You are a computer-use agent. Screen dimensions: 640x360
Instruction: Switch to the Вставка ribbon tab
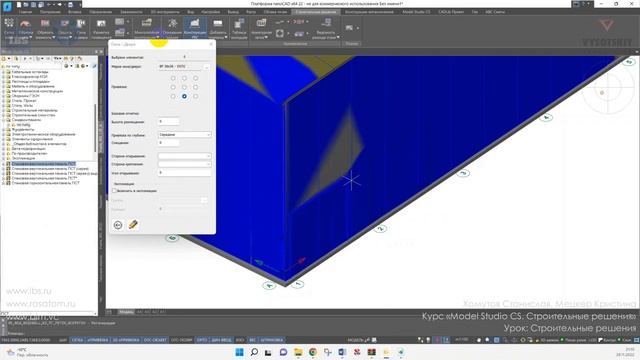[x=75, y=12]
